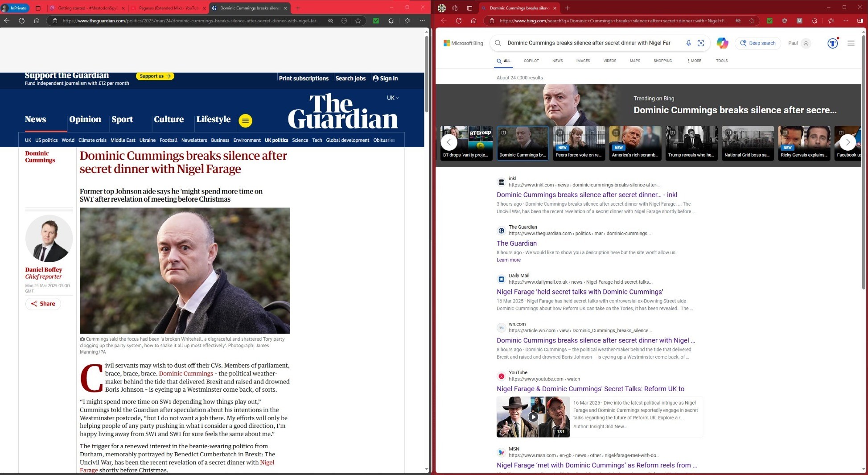Go to home page in the Bing window

474,21
